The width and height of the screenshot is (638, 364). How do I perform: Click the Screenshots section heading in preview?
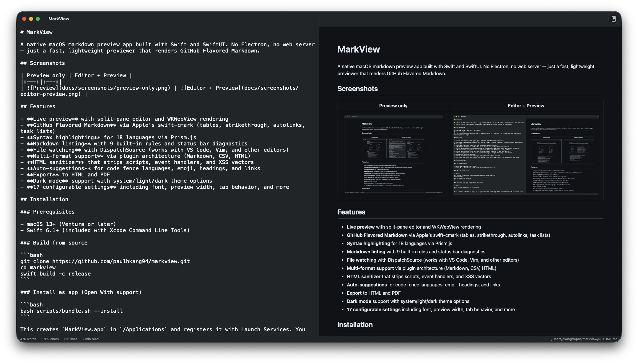point(357,88)
